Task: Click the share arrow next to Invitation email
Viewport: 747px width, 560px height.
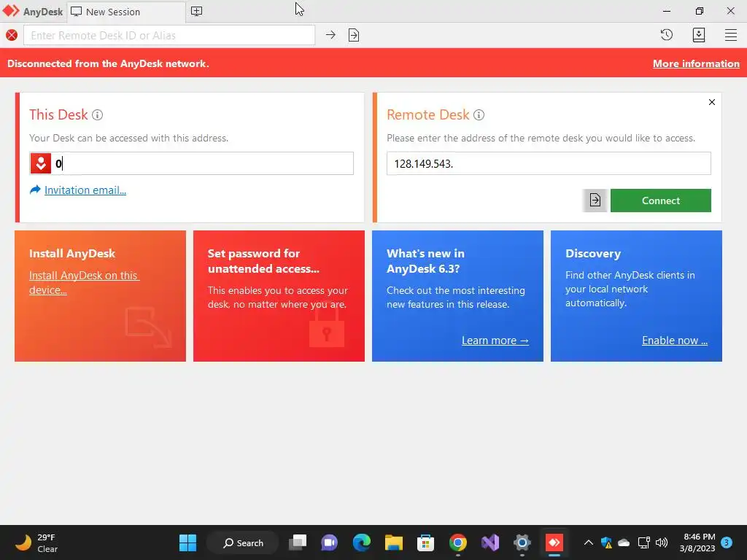Action: pos(35,190)
